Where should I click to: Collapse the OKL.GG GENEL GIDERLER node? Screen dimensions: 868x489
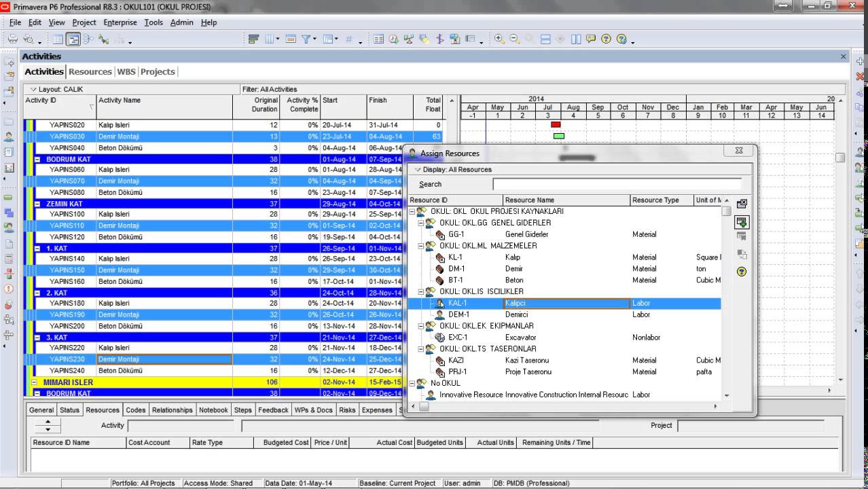pyautogui.click(x=421, y=223)
